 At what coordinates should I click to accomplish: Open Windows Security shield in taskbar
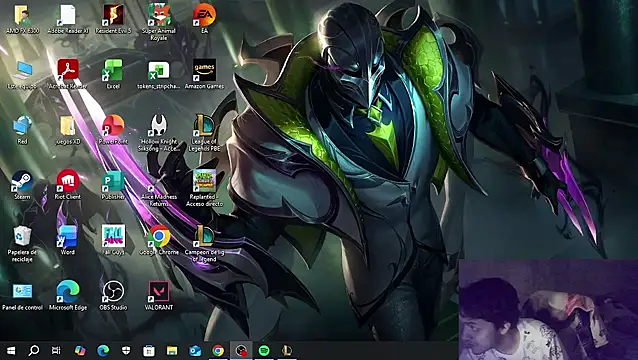tap(126, 350)
